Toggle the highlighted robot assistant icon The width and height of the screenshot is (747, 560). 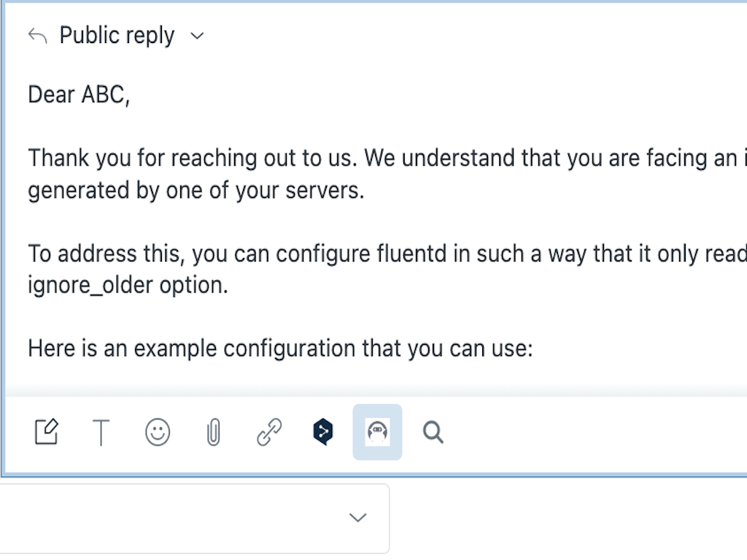(377, 432)
